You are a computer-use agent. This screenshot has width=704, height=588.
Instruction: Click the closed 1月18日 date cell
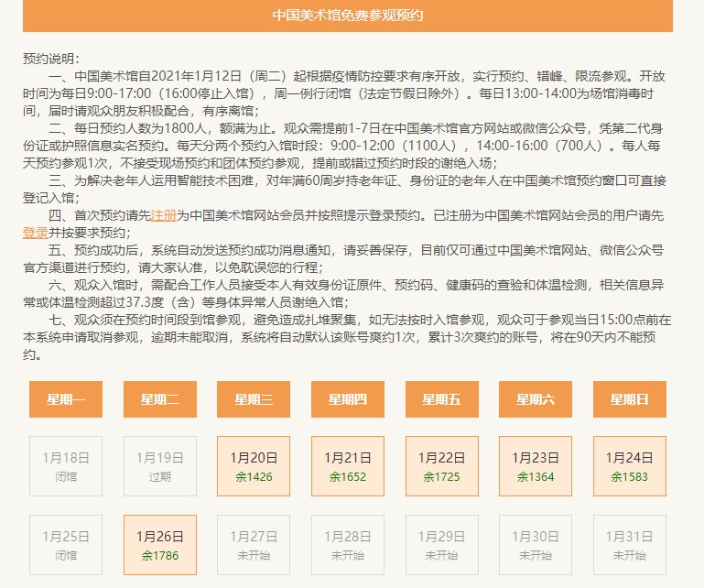[66, 466]
